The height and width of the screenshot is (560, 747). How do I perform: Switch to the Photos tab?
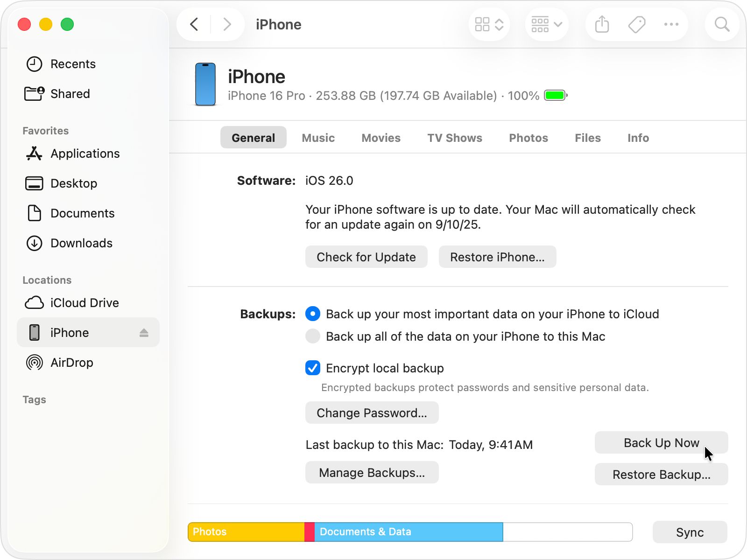pos(528,138)
